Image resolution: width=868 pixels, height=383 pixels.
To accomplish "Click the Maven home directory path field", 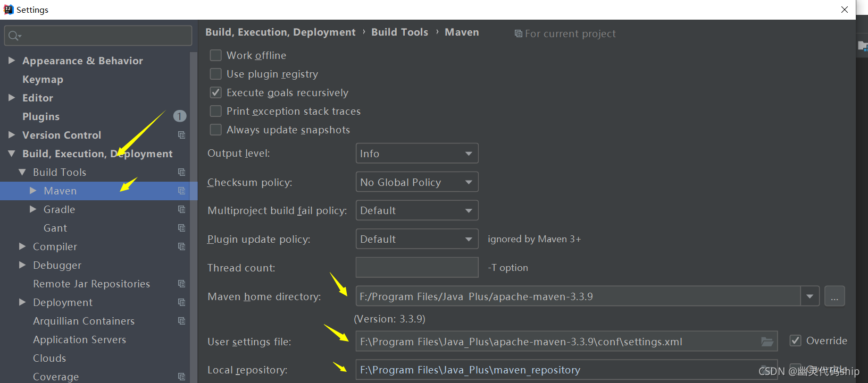I will coord(578,296).
